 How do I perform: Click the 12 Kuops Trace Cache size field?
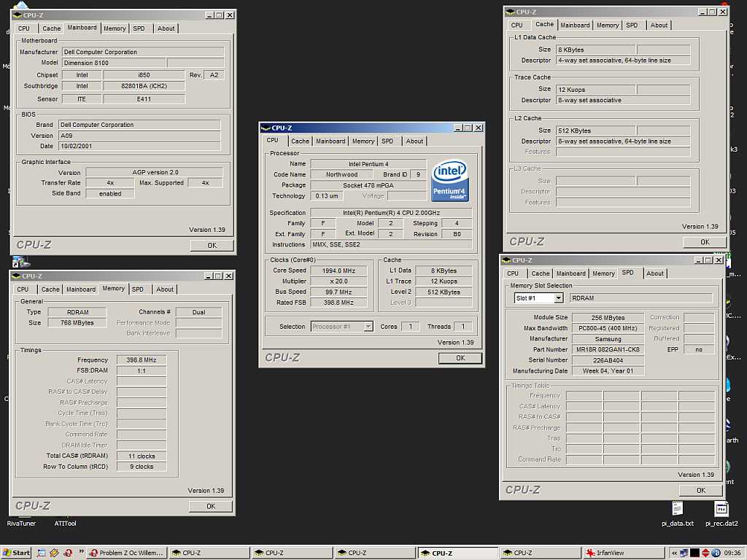point(595,90)
